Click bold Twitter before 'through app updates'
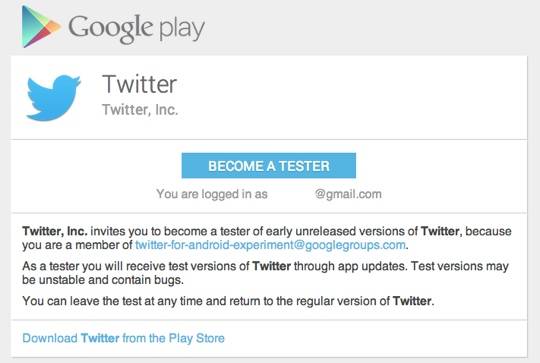 [x=272, y=266]
